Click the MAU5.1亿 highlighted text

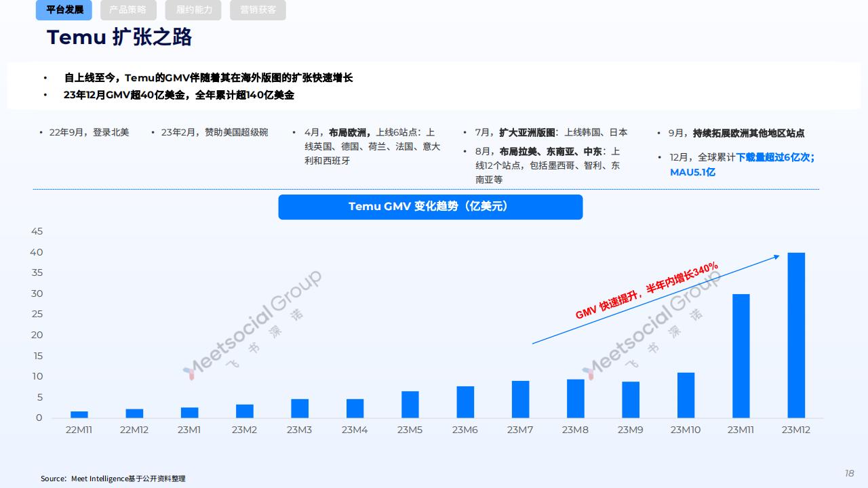[692, 172]
